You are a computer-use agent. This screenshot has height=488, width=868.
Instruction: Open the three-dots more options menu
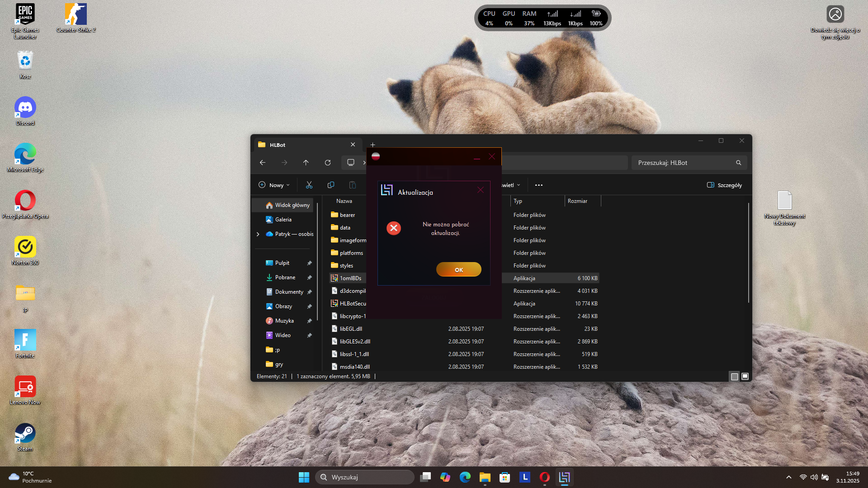538,185
